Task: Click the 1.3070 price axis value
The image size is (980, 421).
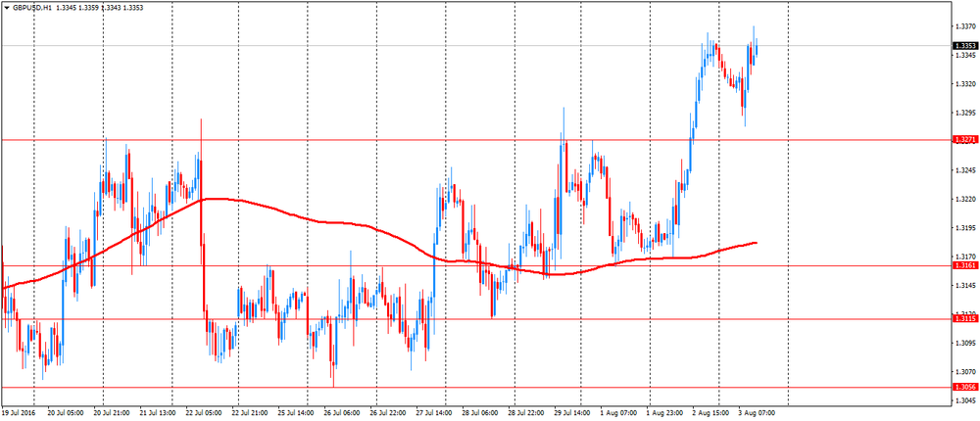Action: 965,372
